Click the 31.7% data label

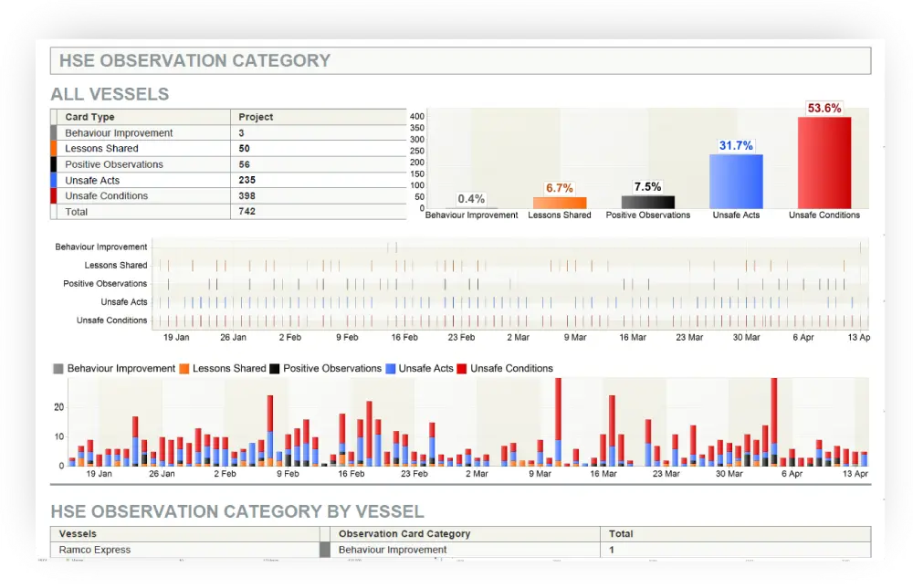point(736,145)
